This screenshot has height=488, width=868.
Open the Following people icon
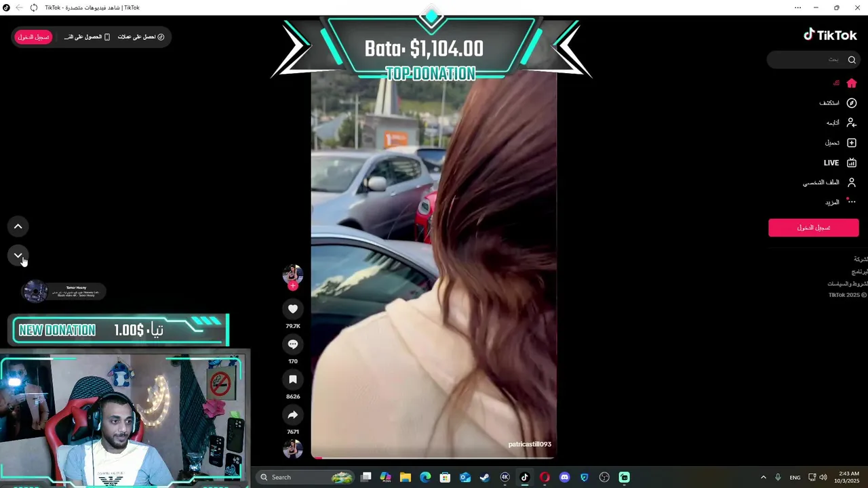pos(852,123)
